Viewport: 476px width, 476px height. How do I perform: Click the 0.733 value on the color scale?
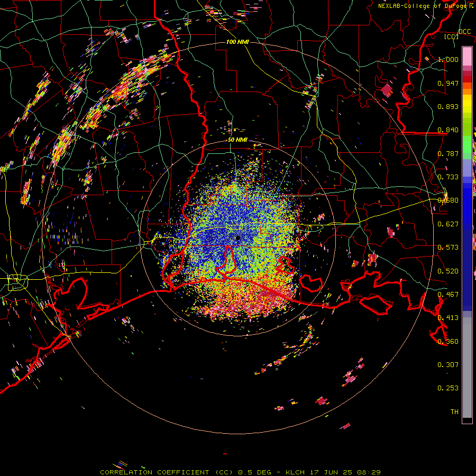(x=448, y=177)
